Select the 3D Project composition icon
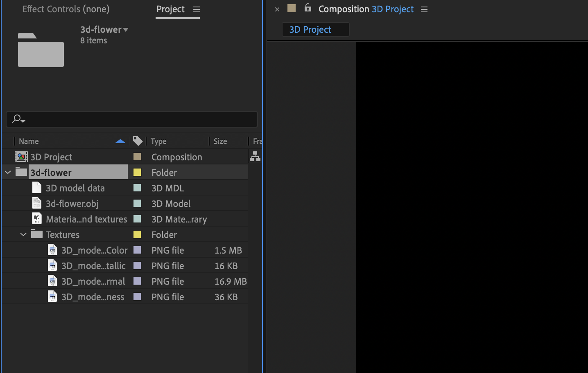This screenshot has width=588, height=373. [x=21, y=157]
